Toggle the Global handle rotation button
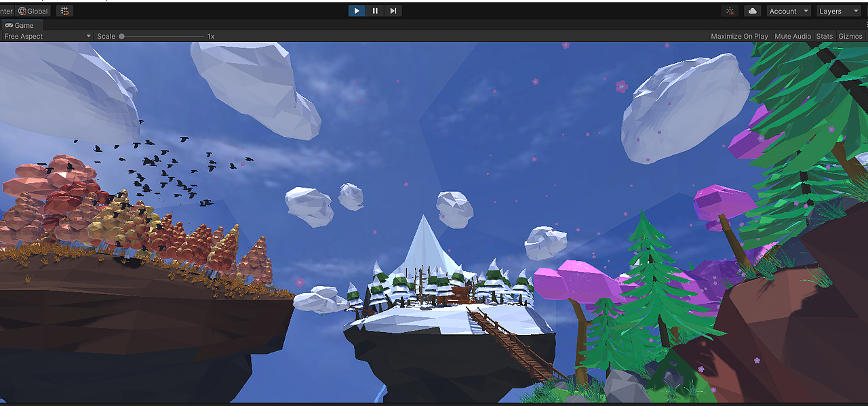This screenshot has height=406, width=868. [34, 11]
